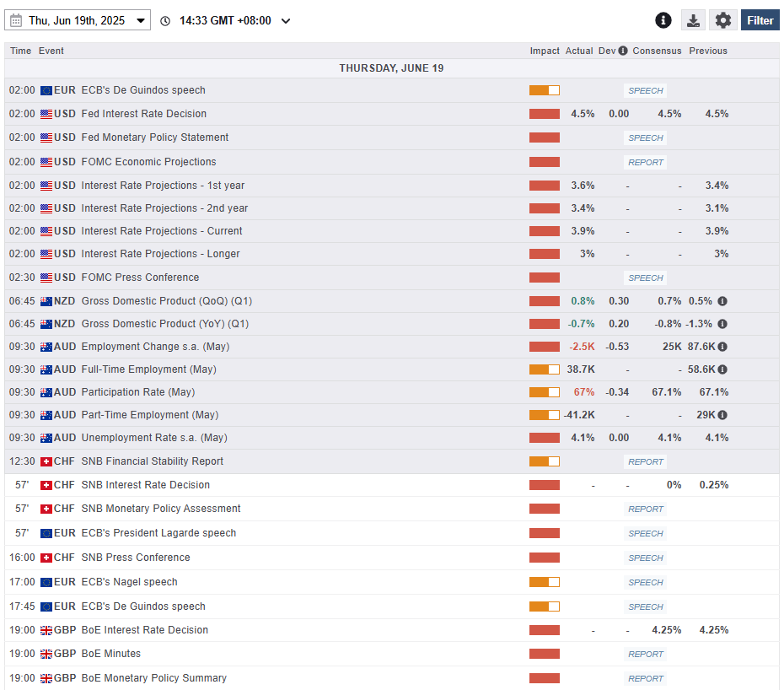The image size is (784, 690).
Task: Download the calendar data
Action: click(693, 20)
